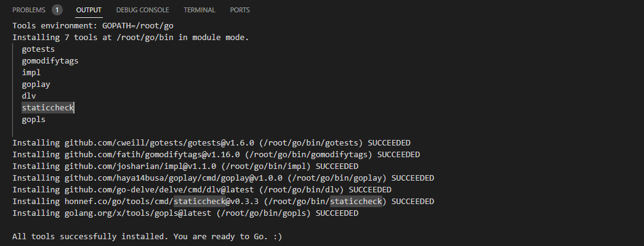
Task: Click the github.com/fatih/gomodifytags install line
Action: click(x=216, y=155)
